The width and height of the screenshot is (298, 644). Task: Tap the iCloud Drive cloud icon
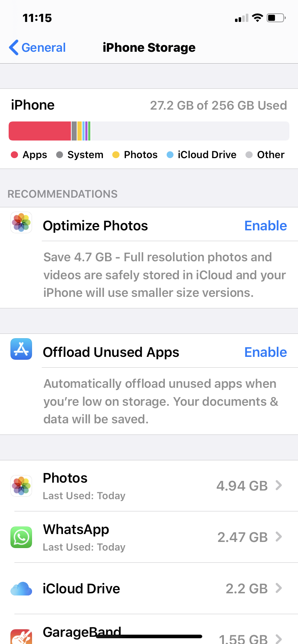[x=21, y=589]
